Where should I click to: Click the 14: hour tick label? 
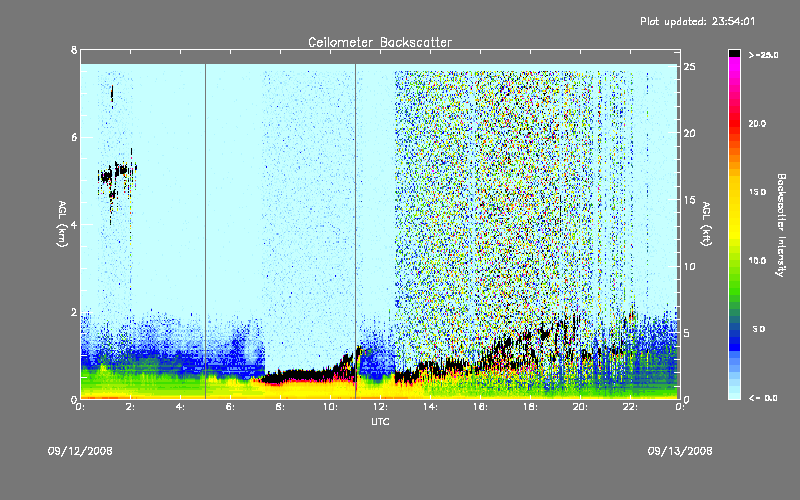coord(430,407)
